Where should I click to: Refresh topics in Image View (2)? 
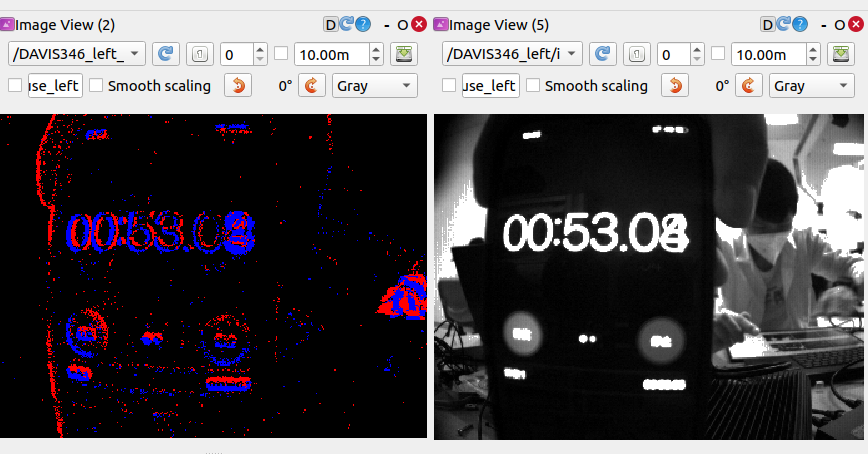point(166,54)
